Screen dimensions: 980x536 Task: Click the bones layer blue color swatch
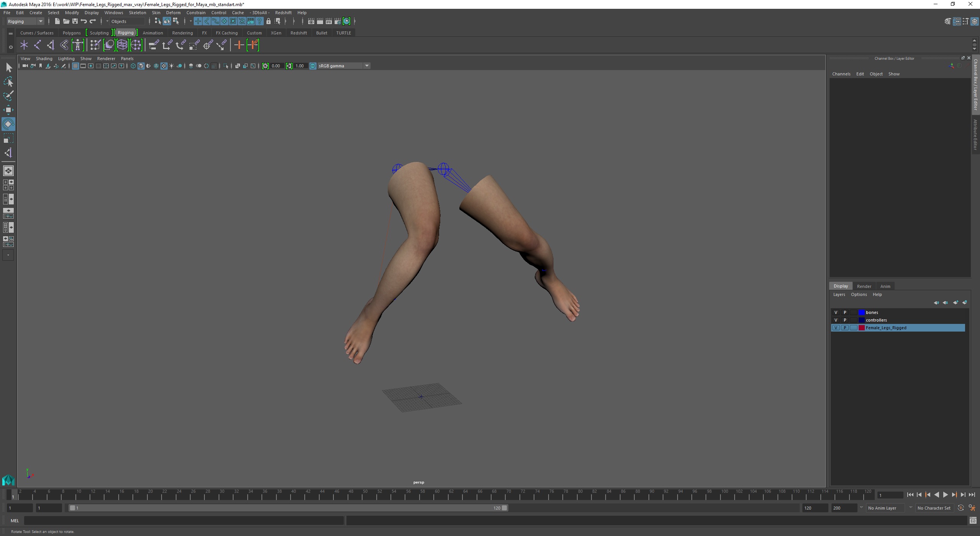[x=861, y=312]
